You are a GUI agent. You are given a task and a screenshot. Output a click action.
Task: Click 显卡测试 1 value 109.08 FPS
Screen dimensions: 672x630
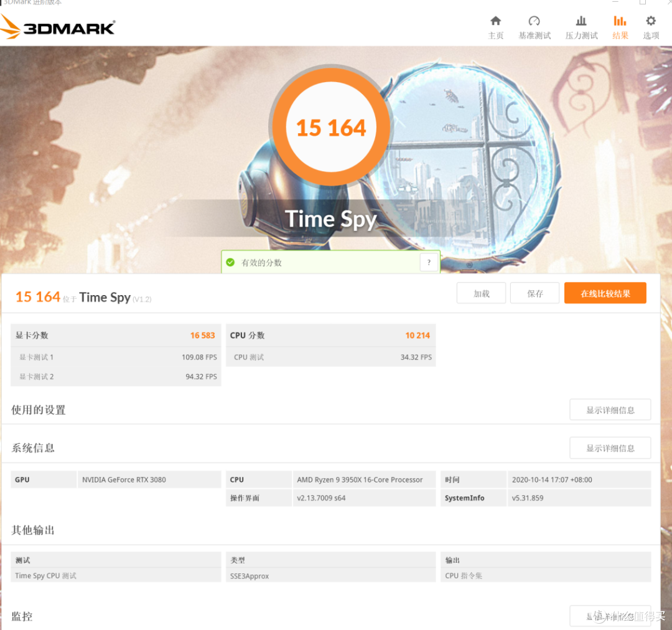pos(199,357)
